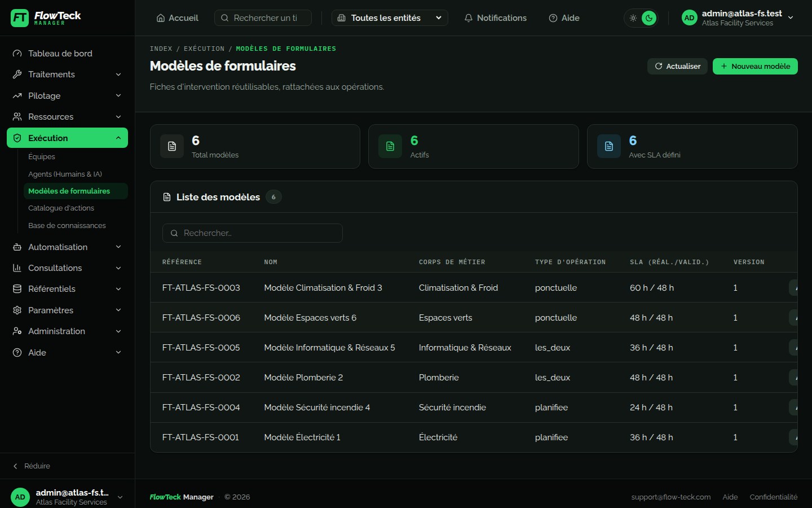812x508 pixels.
Task: Click the Avec SLA défini blue icon
Action: (608, 146)
